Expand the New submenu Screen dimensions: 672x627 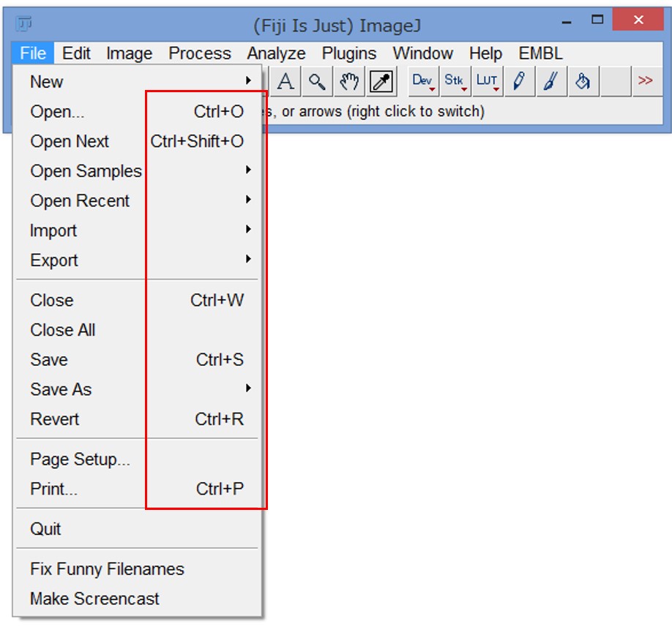[137, 81]
